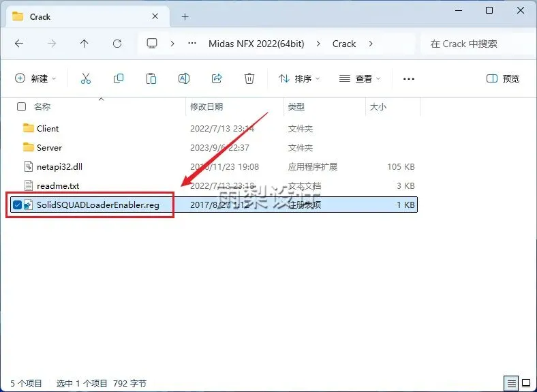The height and width of the screenshot is (392, 537).
Task: Sort by the 修改日期 column header
Action: click(x=206, y=106)
